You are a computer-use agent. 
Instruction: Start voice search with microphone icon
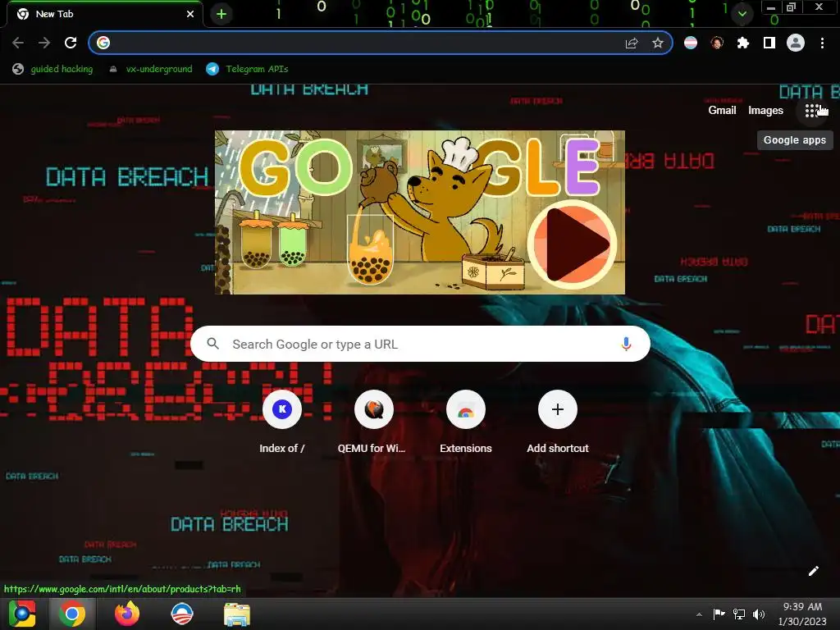click(x=626, y=344)
